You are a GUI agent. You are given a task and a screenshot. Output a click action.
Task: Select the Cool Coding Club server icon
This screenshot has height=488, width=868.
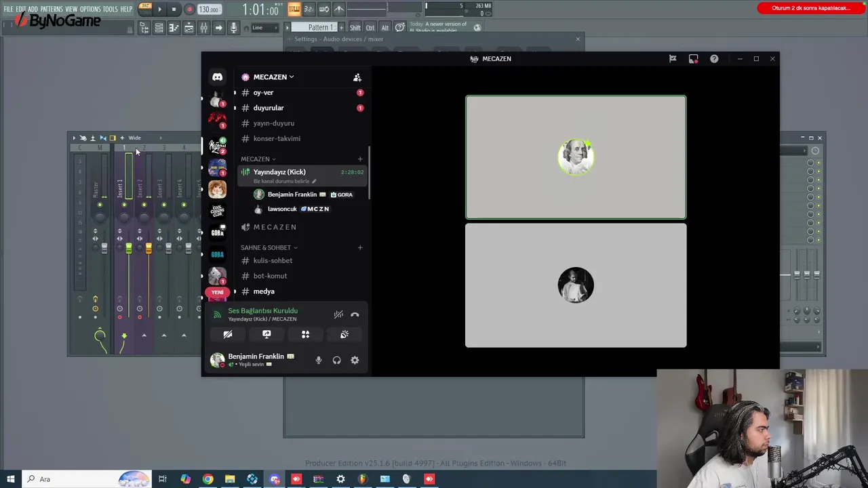[x=217, y=211]
